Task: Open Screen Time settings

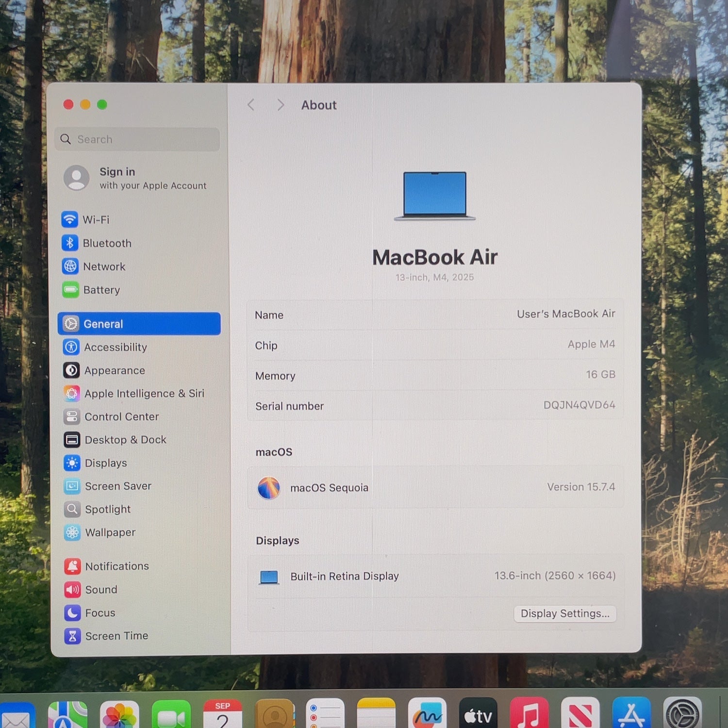Action: [106, 636]
